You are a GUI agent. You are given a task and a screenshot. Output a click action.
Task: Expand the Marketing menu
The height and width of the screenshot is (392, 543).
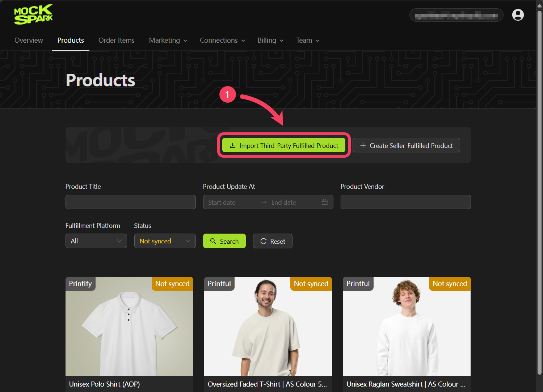(x=168, y=41)
